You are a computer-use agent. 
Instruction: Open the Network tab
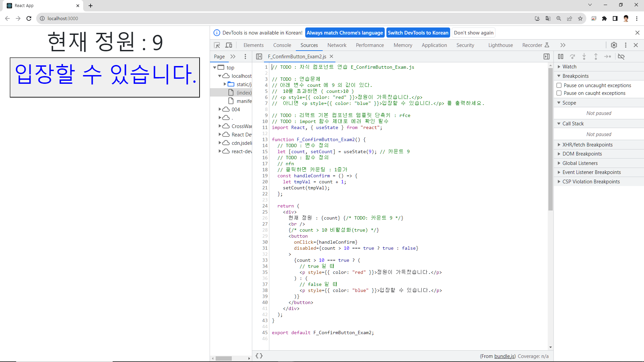pos(337,45)
